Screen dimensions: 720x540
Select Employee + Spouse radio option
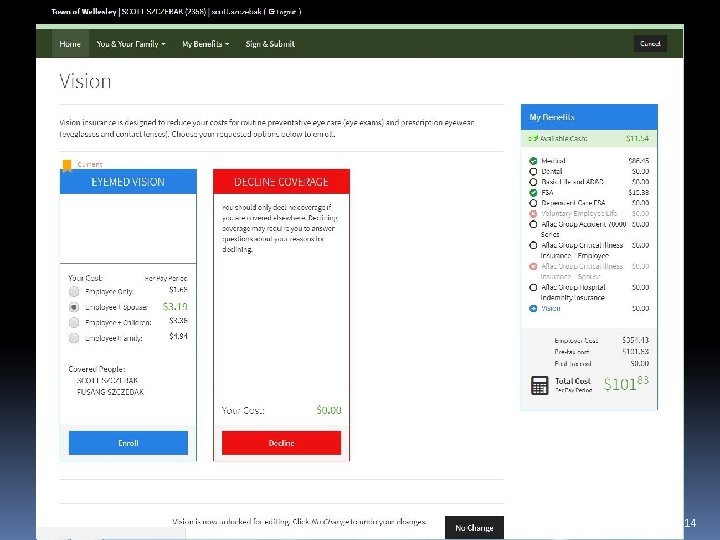click(74, 307)
